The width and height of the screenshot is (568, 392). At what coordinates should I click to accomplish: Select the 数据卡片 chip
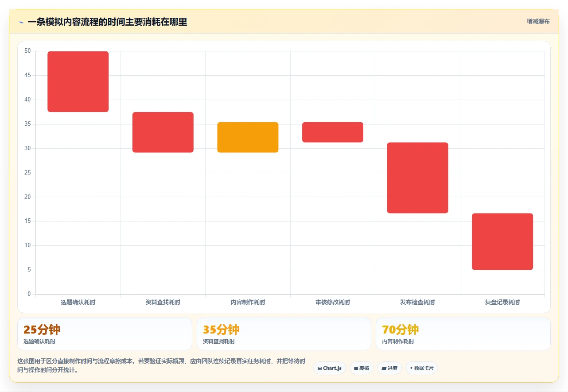tap(422, 368)
